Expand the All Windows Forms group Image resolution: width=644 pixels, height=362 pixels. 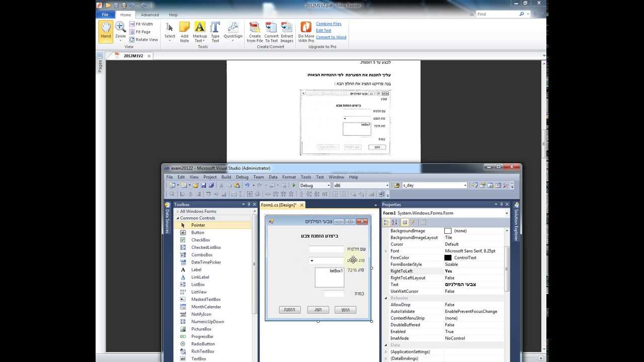tap(178, 212)
